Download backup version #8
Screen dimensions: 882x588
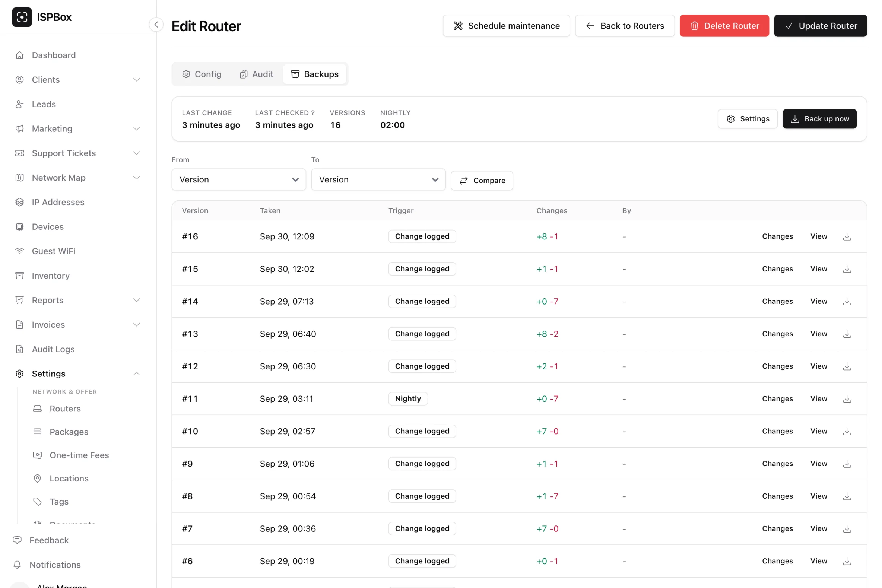point(847,496)
